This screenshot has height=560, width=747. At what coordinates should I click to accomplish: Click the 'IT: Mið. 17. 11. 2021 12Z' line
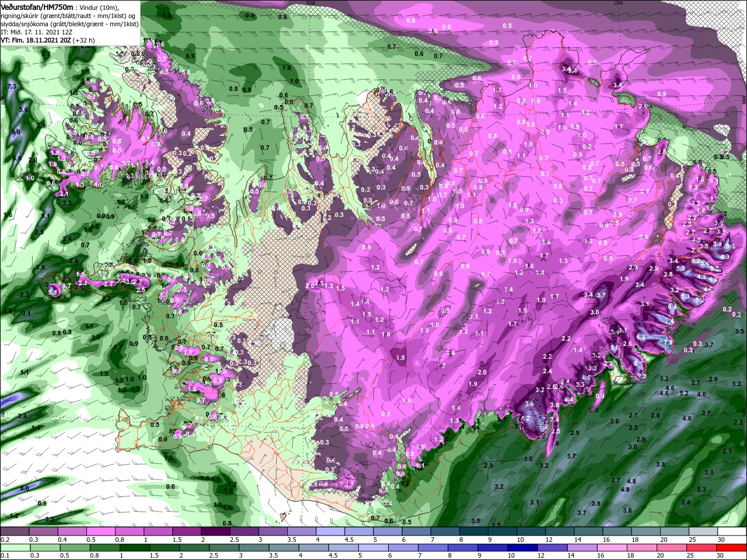(36, 32)
